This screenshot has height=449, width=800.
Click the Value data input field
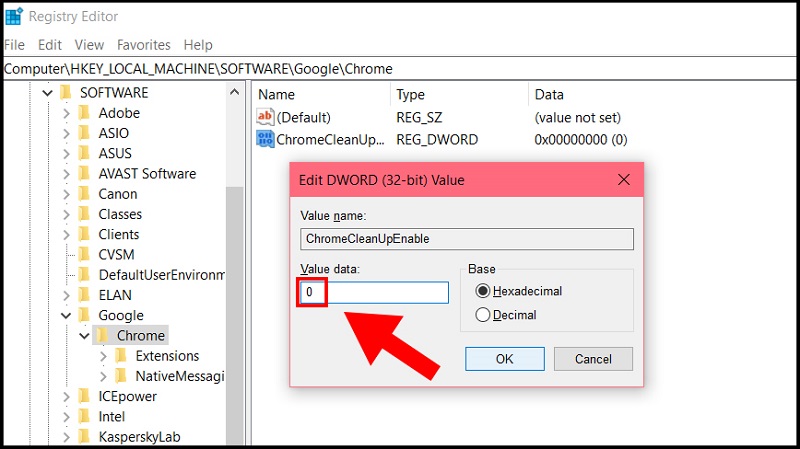click(x=374, y=292)
